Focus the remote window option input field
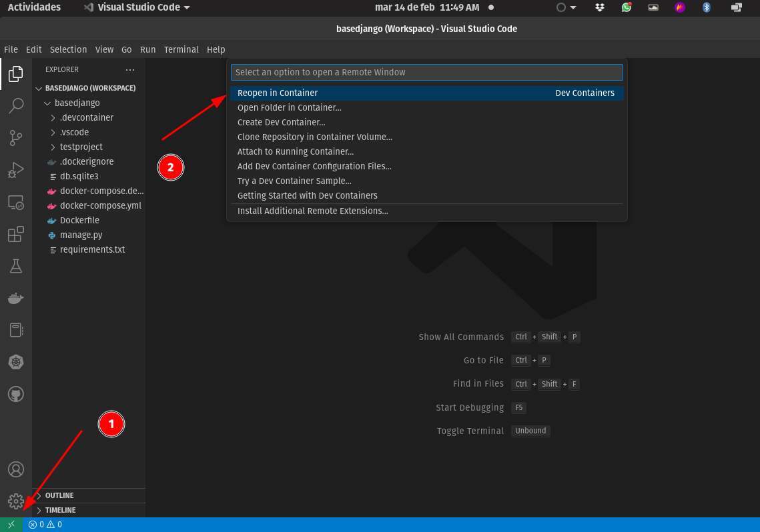Screen dimensions: 760x532 pyautogui.click(x=427, y=72)
